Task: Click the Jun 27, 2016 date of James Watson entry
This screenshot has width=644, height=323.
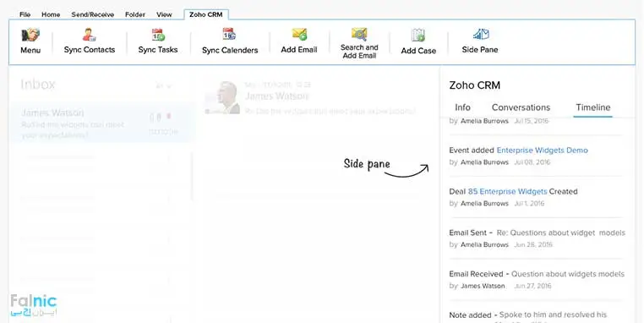Action: (532, 286)
